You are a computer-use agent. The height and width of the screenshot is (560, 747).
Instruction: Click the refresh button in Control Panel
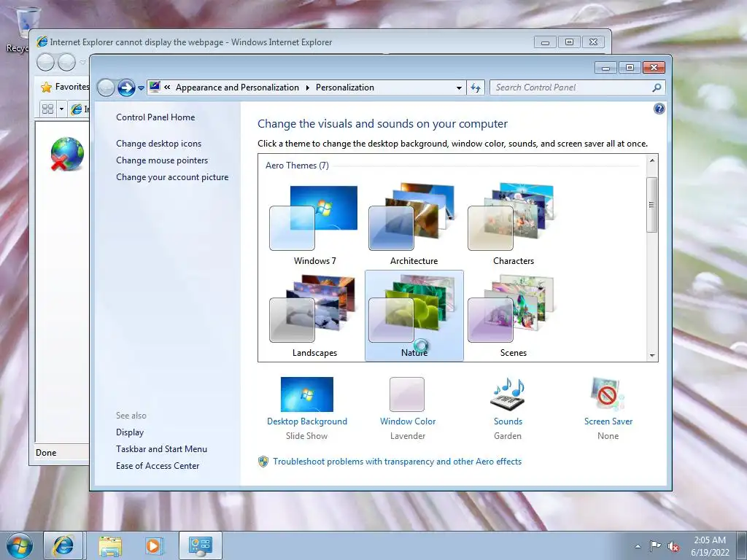click(476, 87)
